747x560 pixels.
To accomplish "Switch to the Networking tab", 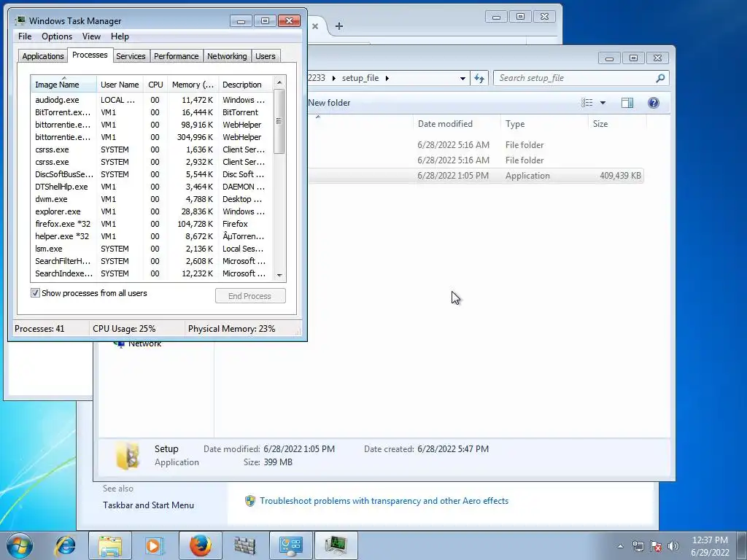I will [227, 56].
